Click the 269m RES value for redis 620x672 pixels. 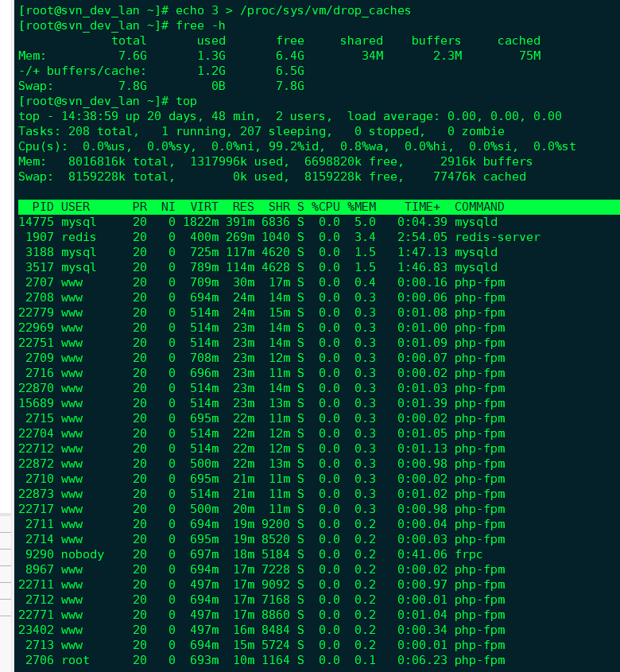[240, 237]
